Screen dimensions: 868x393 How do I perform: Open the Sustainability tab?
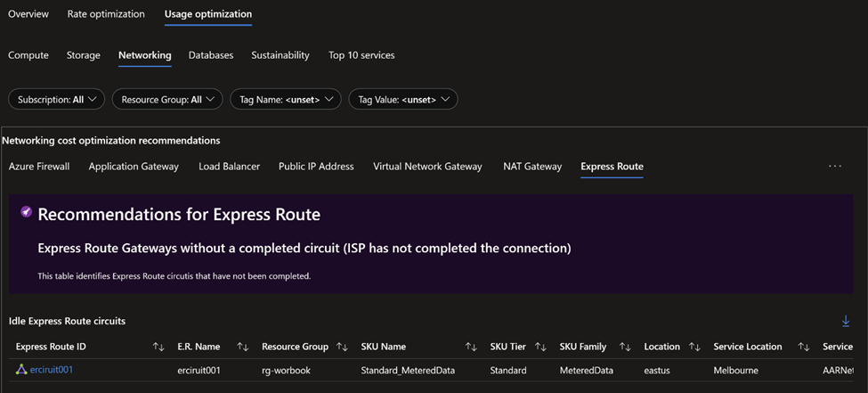click(280, 55)
